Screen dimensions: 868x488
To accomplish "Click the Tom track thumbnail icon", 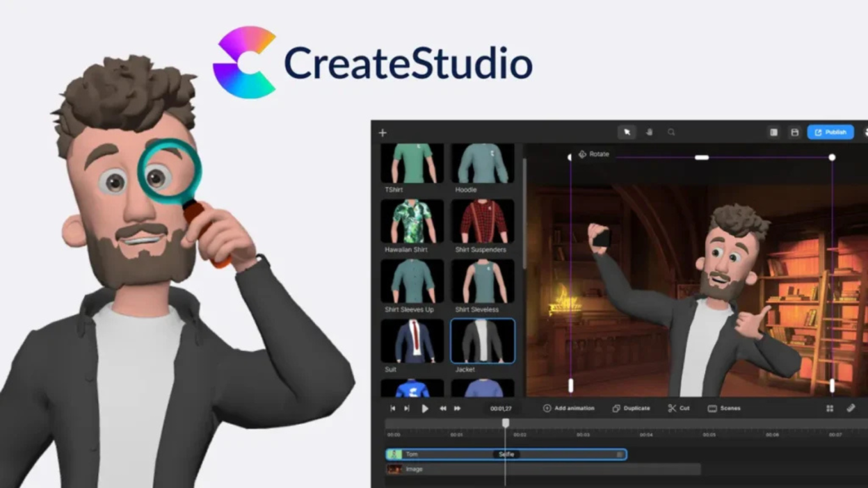I will click(x=394, y=455).
